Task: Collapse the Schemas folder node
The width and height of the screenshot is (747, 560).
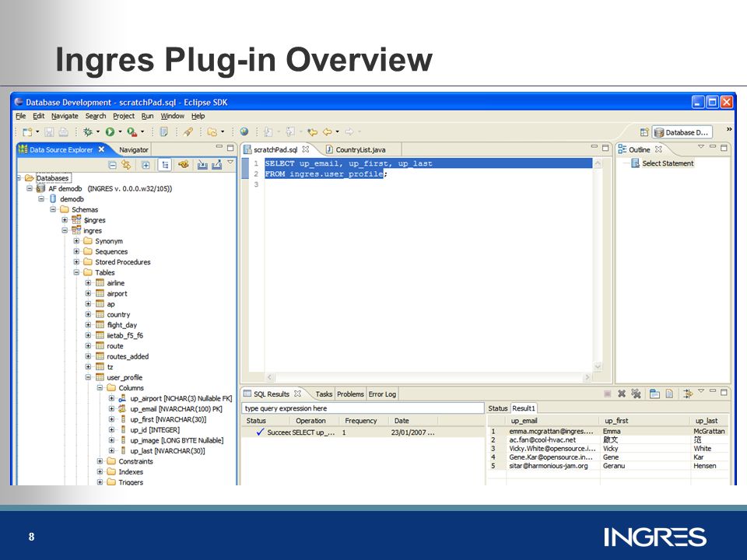Action: (x=53, y=209)
